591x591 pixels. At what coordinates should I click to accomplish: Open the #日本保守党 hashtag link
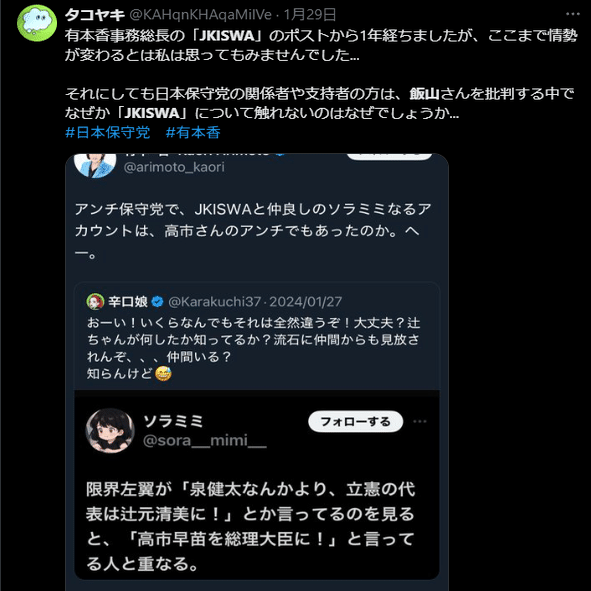click(107, 133)
